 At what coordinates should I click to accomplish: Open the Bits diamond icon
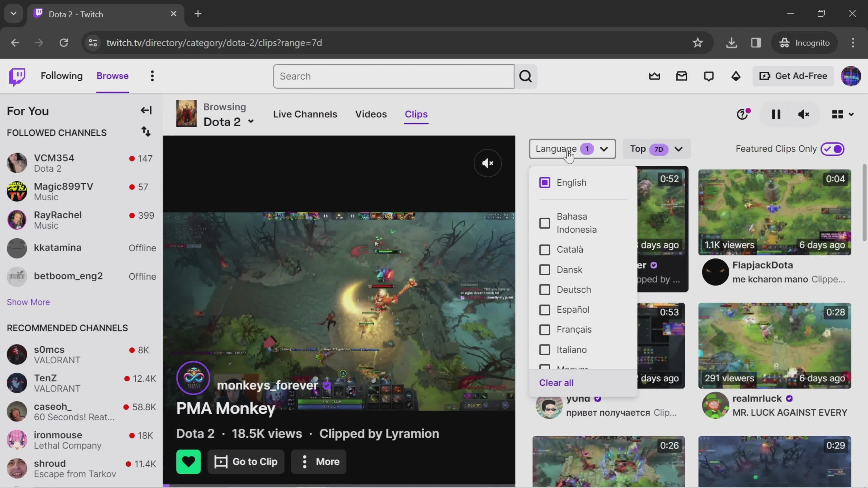[x=736, y=76]
